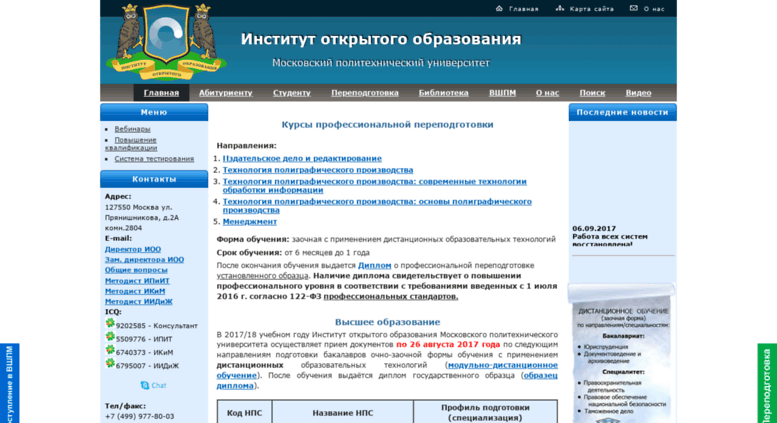Click the Карта сайта header link
This screenshot has width=777, height=423.
point(592,9)
